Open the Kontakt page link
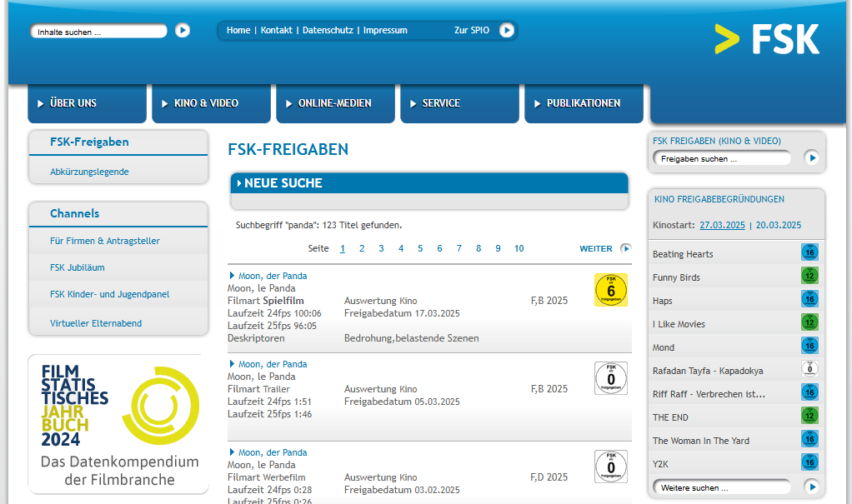 [x=277, y=31]
